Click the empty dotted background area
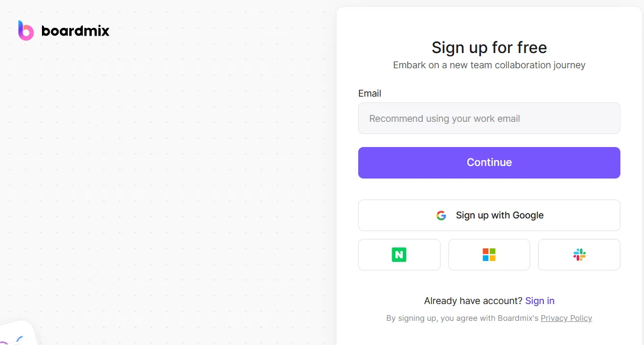Screen dimensions: 644x345 168,173
